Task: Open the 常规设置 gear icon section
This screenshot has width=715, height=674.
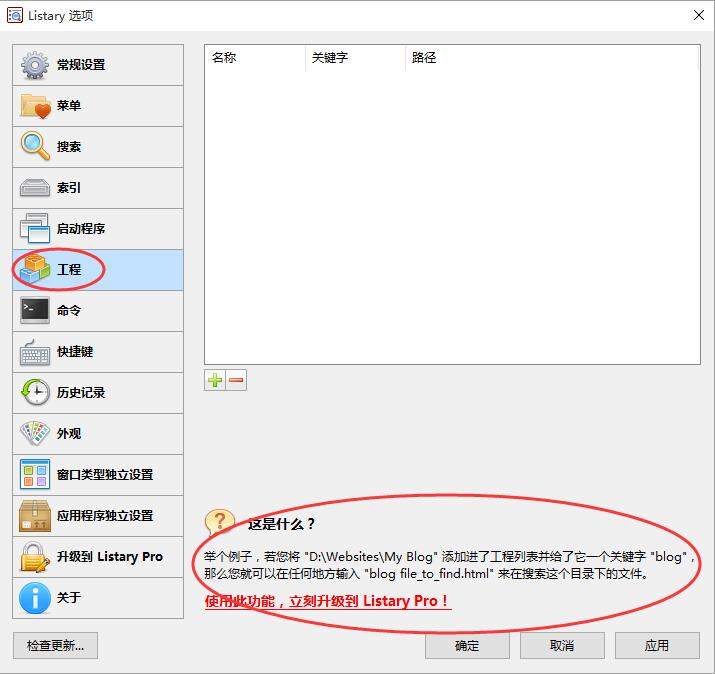Action: (35, 65)
